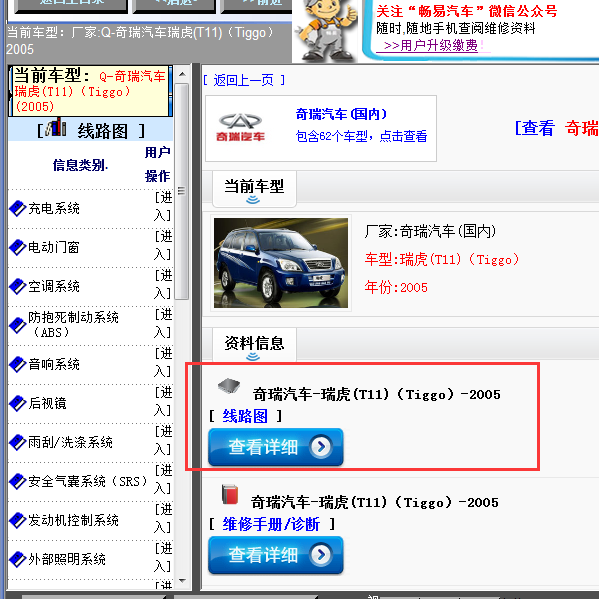Enter the 充电系统 wiring section

[x=163, y=207]
